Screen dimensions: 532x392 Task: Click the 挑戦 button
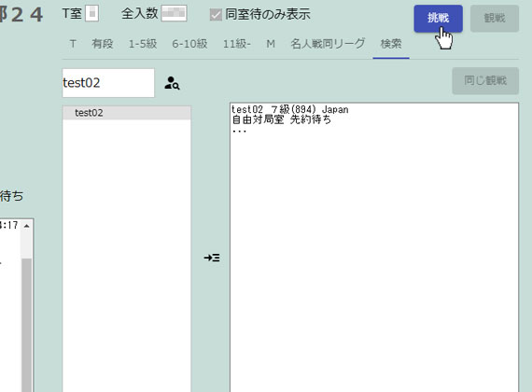click(x=438, y=19)
